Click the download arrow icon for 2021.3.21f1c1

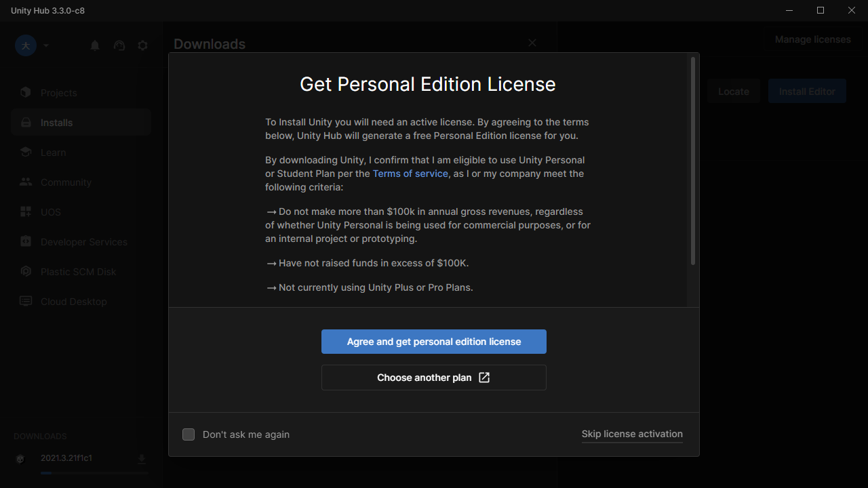142,459
